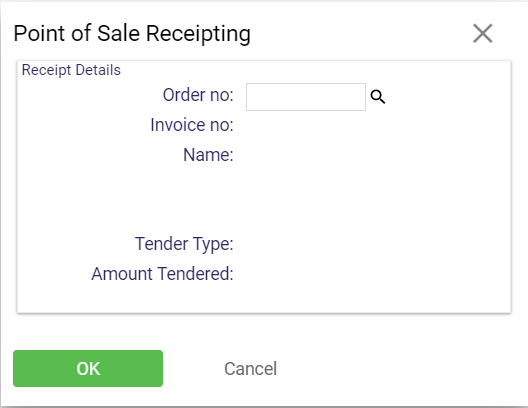
Task: Click the magnifier search icon beside Order no
Action: point(378,97)
